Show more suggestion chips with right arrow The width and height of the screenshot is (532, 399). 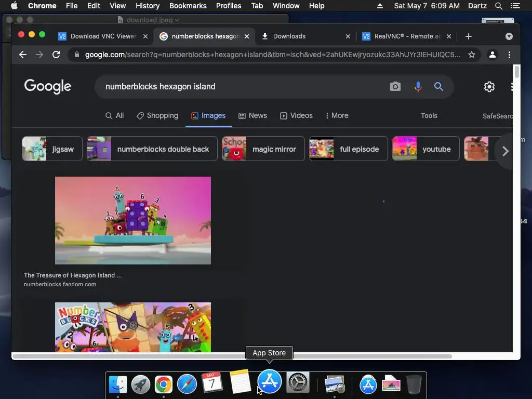505,151
